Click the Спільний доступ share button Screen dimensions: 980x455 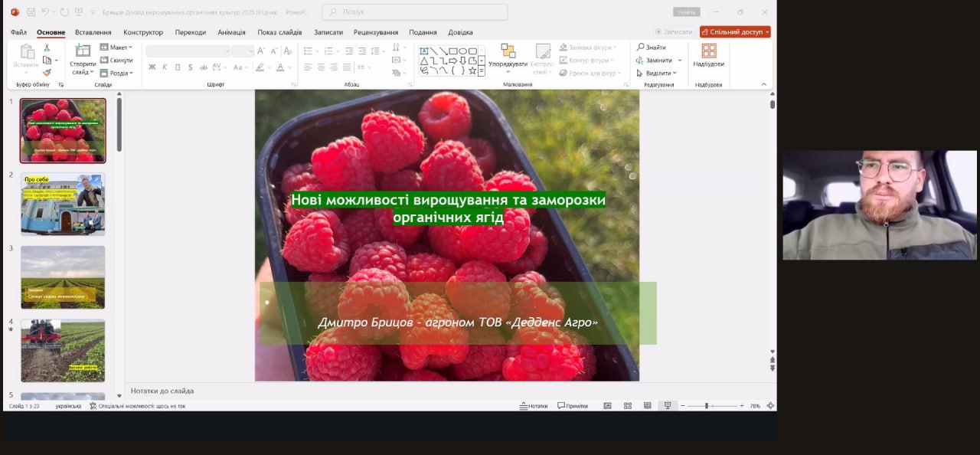[735, 32]
